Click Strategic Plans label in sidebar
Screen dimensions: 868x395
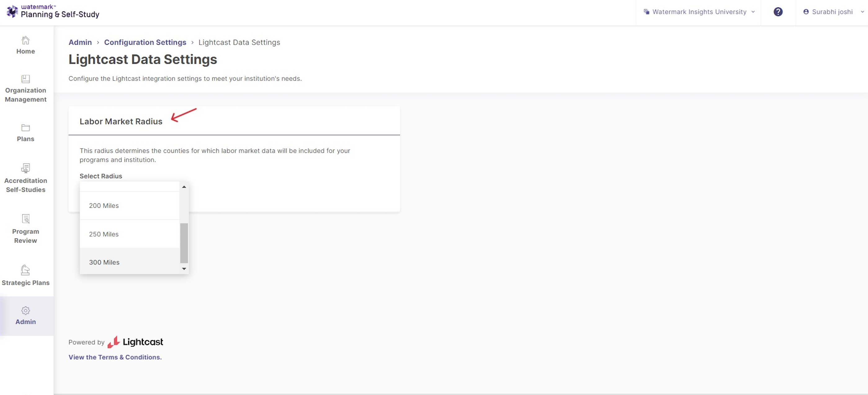point(26,282)
